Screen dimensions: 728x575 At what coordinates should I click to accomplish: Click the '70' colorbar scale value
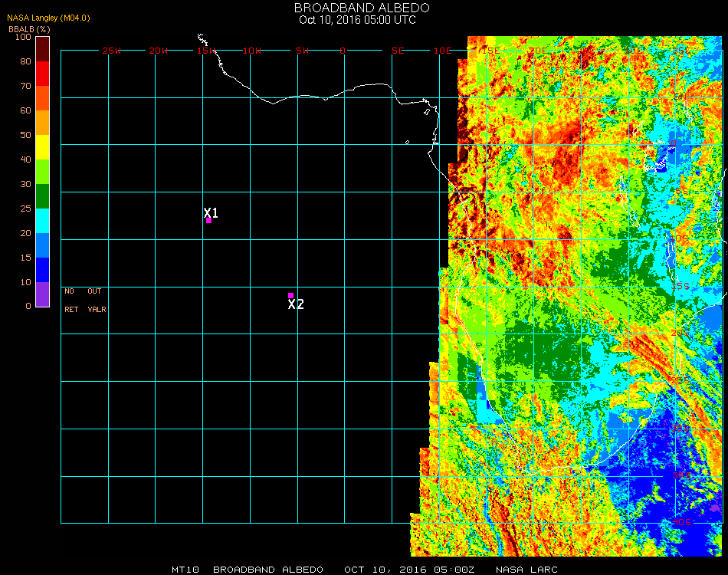pyautogui.click(x=25, y=86)
